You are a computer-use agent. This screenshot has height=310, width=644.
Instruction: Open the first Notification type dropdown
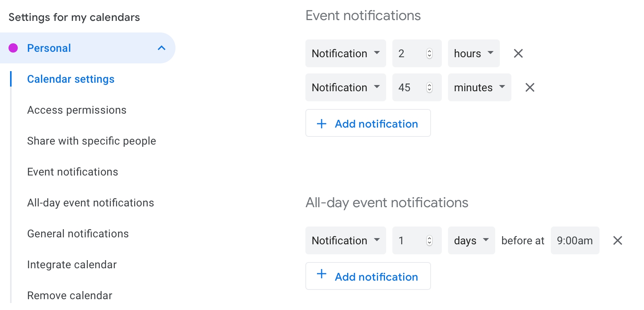coord(346,53)
